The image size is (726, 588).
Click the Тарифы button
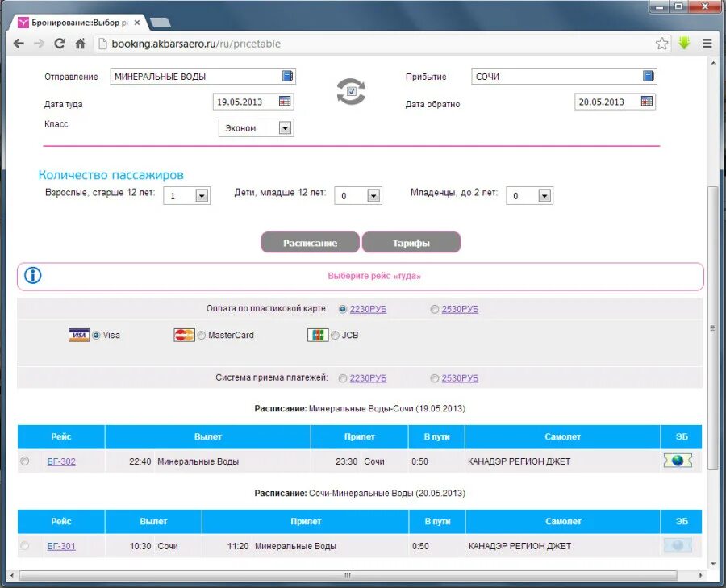pyautogui.click(x=411, y=243)
